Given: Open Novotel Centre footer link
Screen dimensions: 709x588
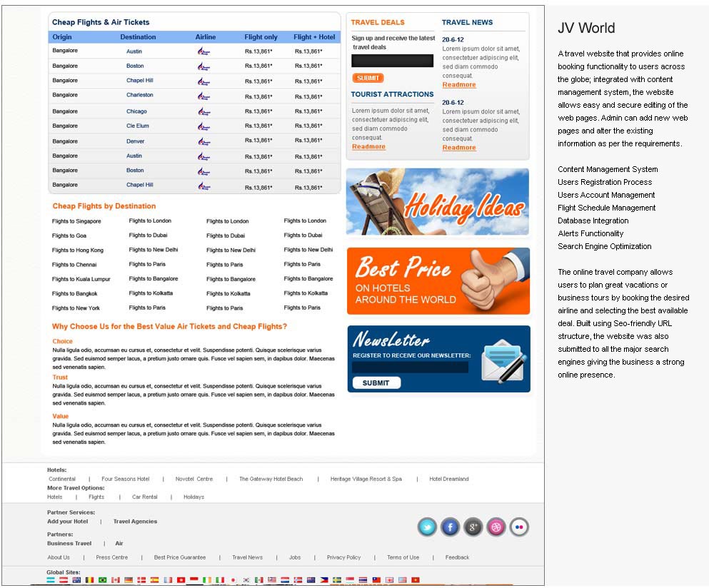Looking at the screenshot, I should coord(194,479).
